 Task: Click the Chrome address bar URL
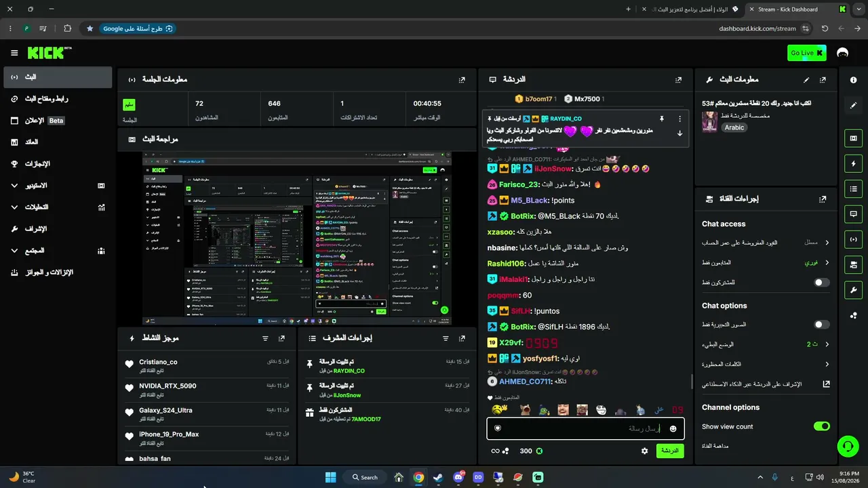pyautogui.click(x=757, y=28)
